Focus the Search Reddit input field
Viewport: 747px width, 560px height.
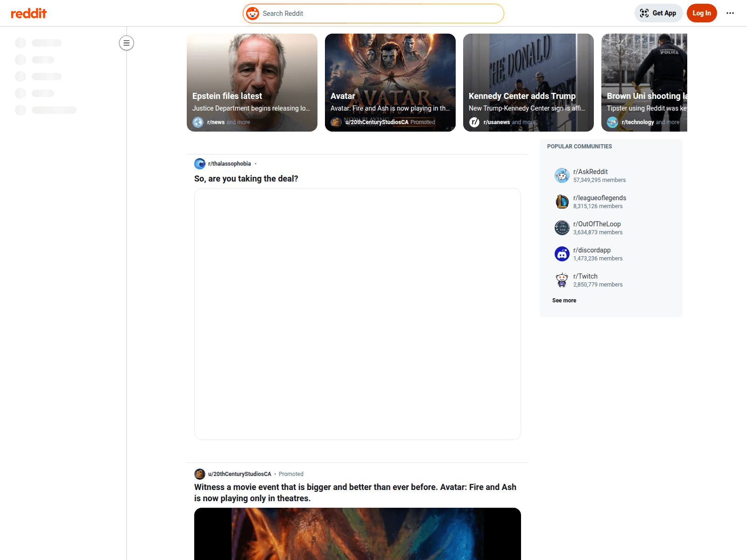373,14
